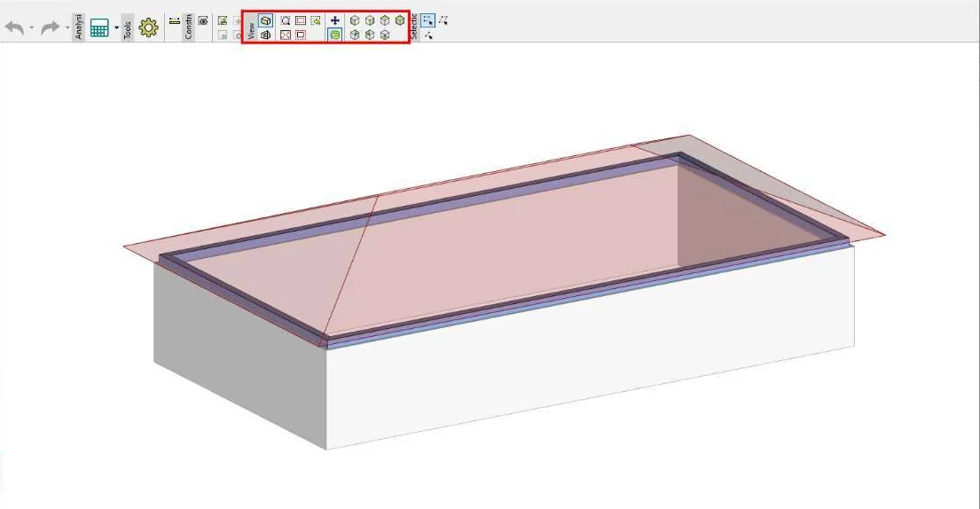Choose the first cube view in bottom row
Viewport: 980px width, 509px height.
tap(355, 35)
